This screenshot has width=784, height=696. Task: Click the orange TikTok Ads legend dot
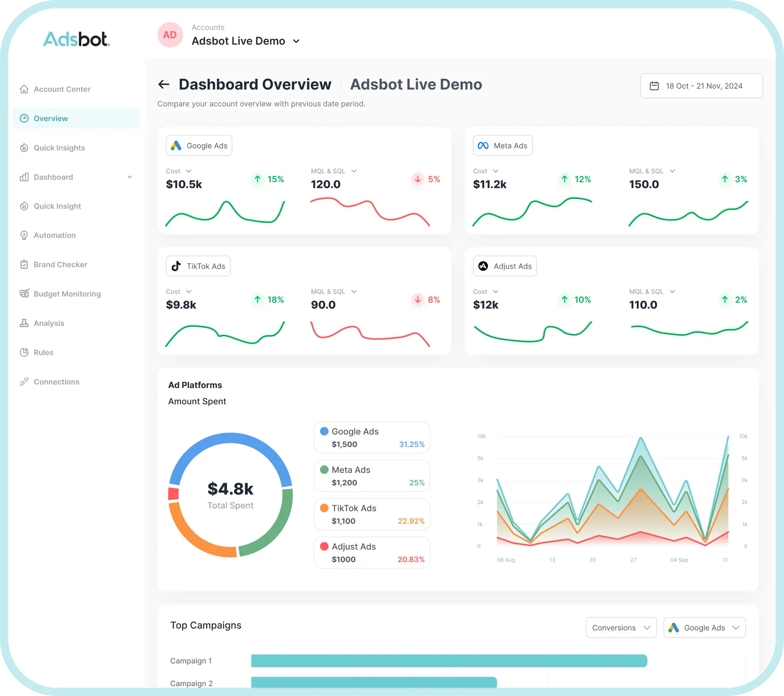(324, 508)
